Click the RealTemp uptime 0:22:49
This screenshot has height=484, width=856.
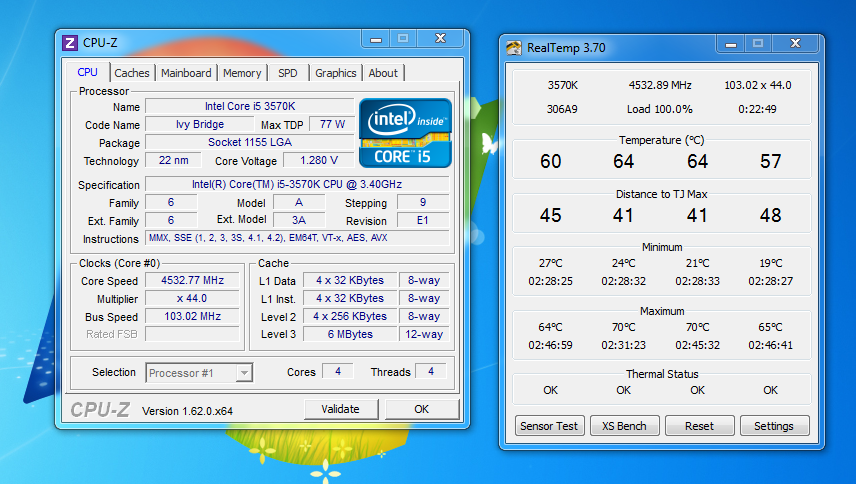757,109
